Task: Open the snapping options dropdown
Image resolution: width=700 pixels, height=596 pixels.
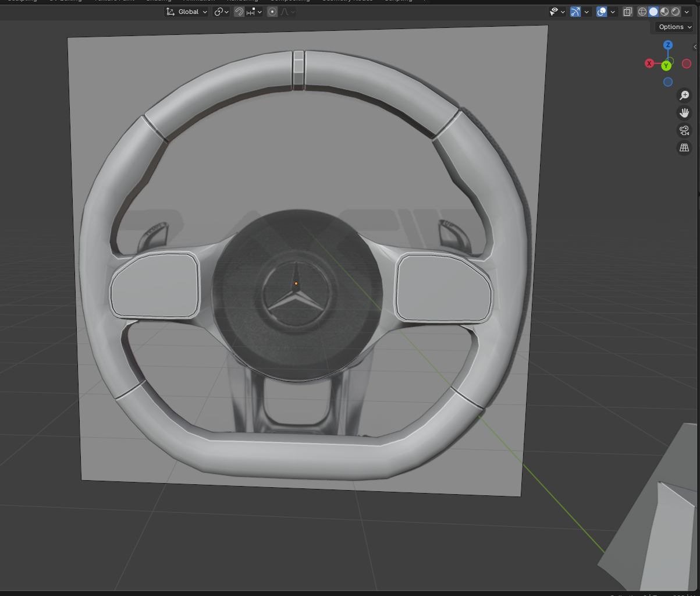Action: [254, 12]
